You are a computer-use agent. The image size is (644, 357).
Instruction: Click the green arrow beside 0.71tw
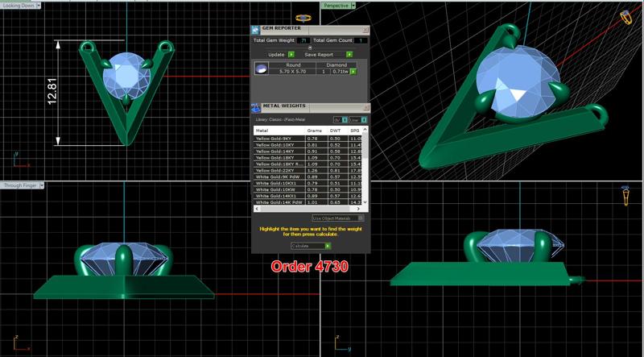353,72
